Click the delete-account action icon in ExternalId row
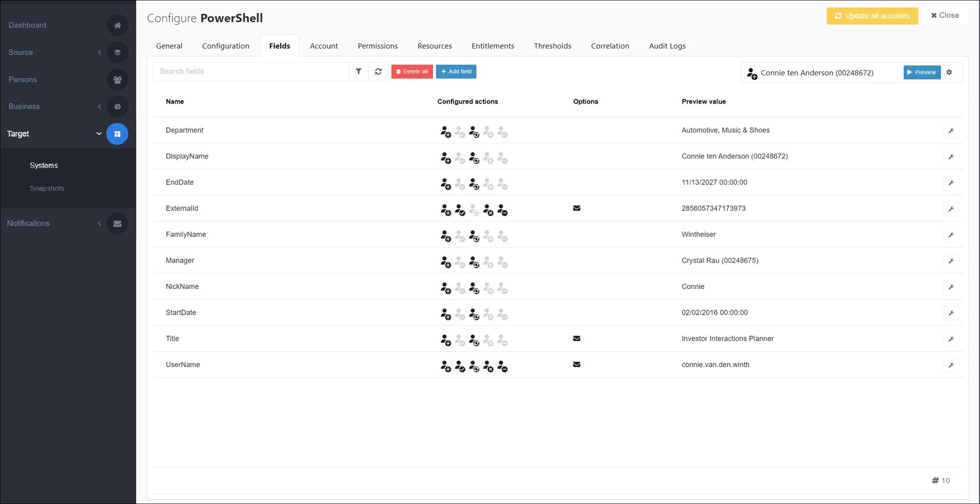The height and width of the screenshot is (504, 980). [x=503, y=210]
